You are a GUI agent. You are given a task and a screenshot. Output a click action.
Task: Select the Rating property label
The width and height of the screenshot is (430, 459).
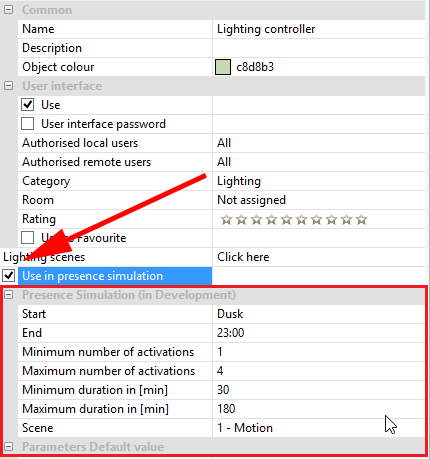click(39, 219)
